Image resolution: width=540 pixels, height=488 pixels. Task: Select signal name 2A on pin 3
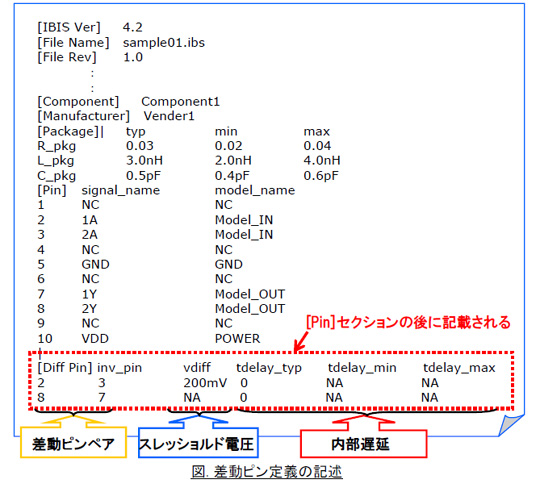click(x=90, y=235)
